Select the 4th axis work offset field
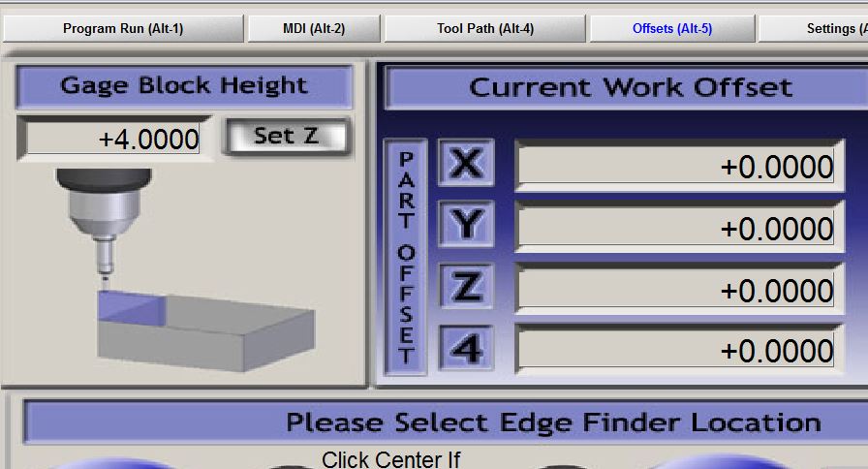The width and height of the screenshot is (868, 469). click(x=676, y=350)
